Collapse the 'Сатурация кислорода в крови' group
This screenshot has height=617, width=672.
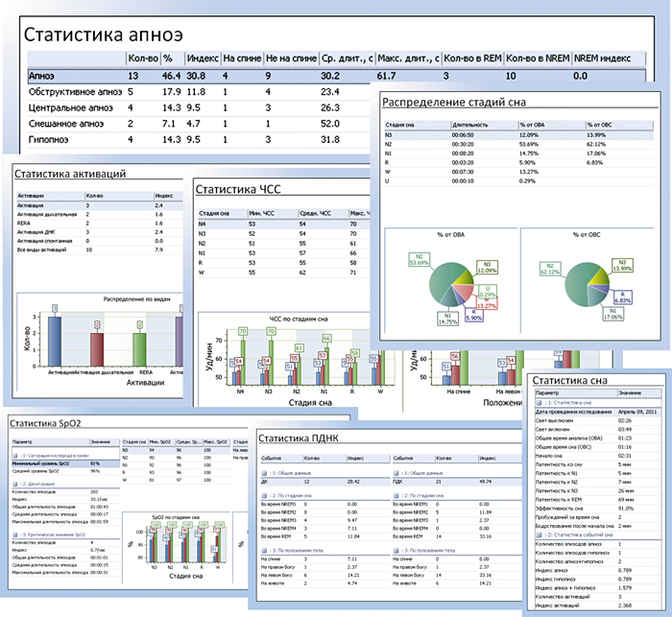coord(14,455)
